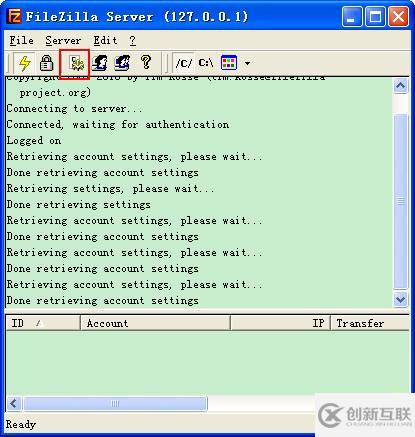Open the Groups editor icon
Screen dimensions: 415x437
[122, 63]
